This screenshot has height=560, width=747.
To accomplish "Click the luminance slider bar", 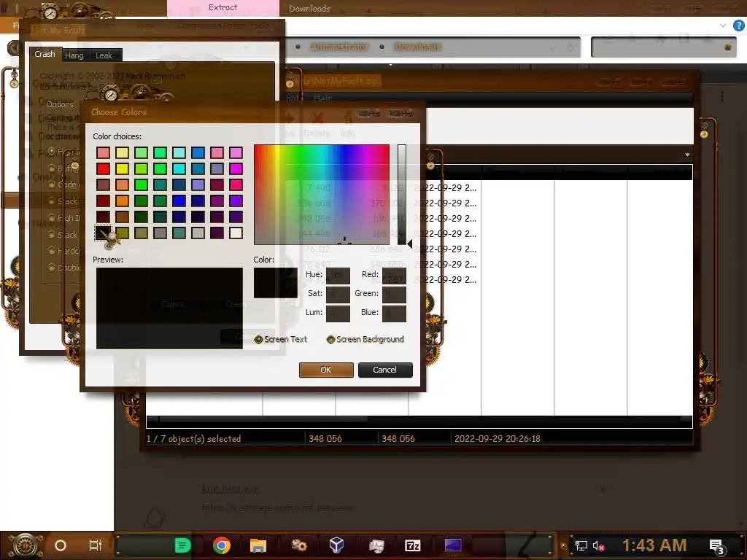I will [402, 194].
